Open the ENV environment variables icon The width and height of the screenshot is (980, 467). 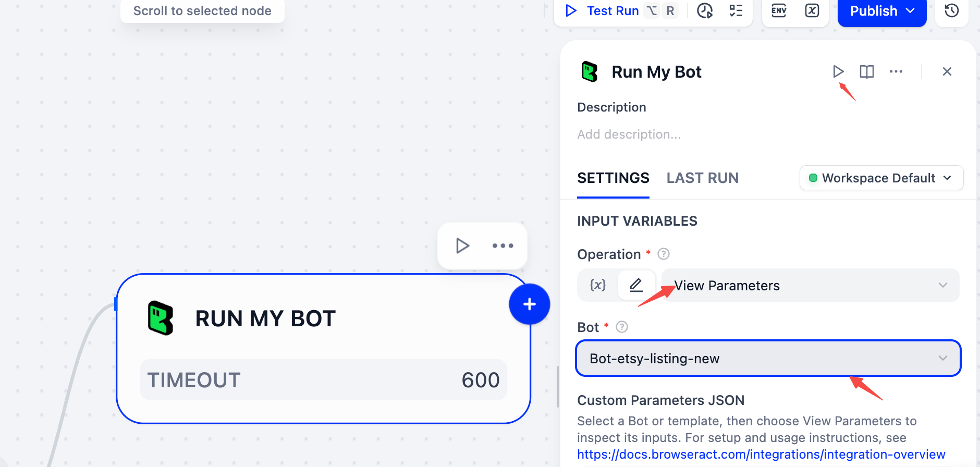click(779, 10)
